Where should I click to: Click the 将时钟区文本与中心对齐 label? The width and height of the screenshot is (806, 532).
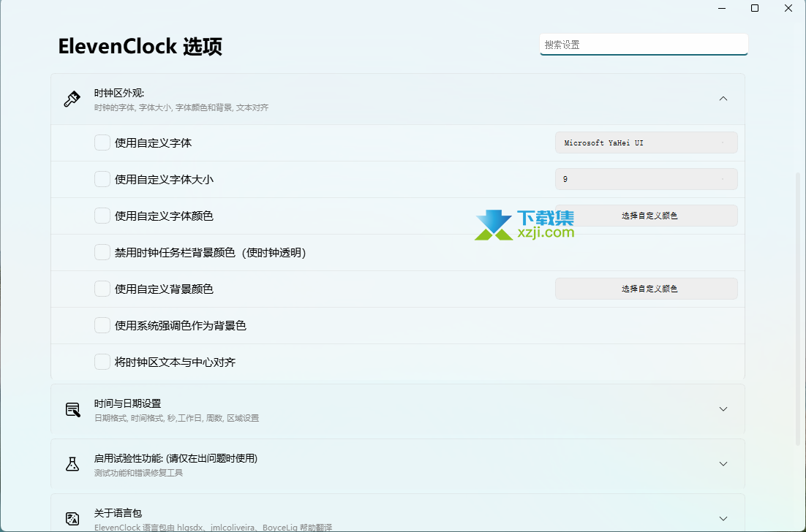click(176, 362)
